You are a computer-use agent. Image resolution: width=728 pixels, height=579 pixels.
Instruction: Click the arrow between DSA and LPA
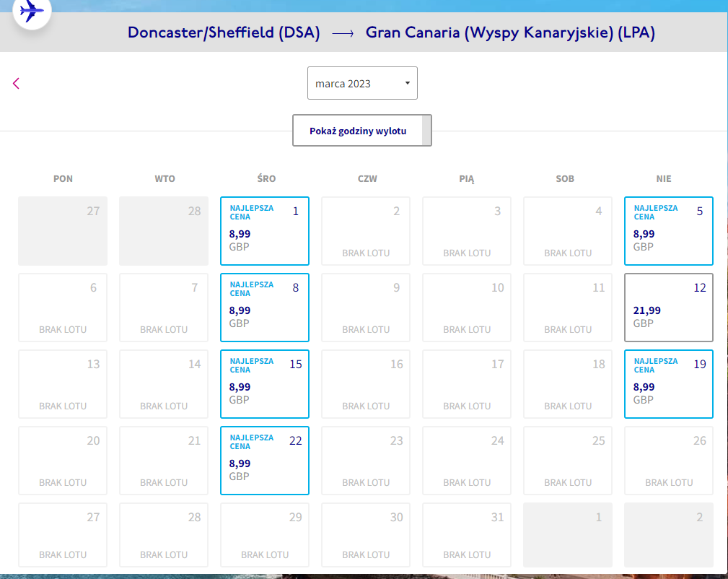click(x=343, y=33)
